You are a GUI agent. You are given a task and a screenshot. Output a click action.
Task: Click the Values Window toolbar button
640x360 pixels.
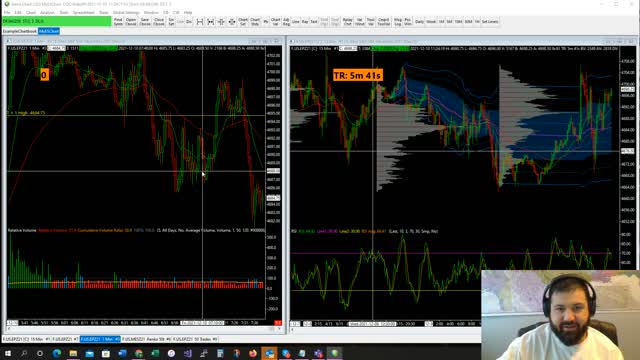coord(360,22)
